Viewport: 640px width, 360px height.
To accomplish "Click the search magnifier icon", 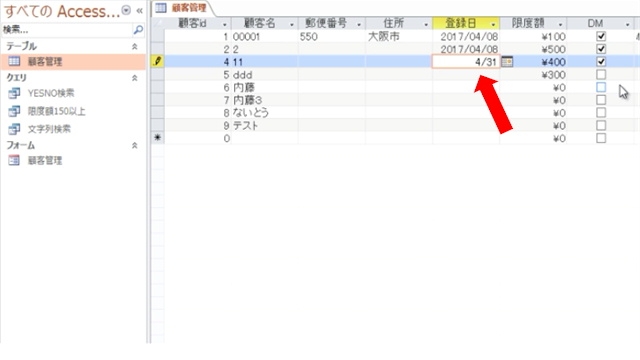I will pyautogui.click(x=138, y=30).
